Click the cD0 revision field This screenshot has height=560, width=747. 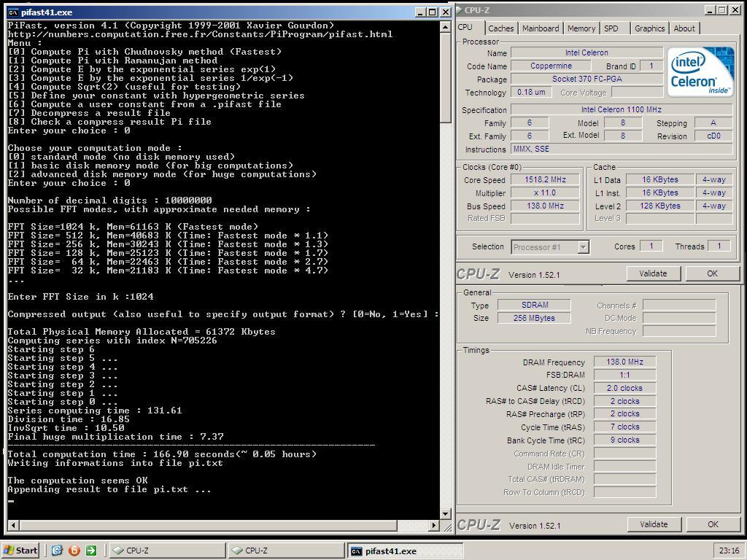pos(713,136)
